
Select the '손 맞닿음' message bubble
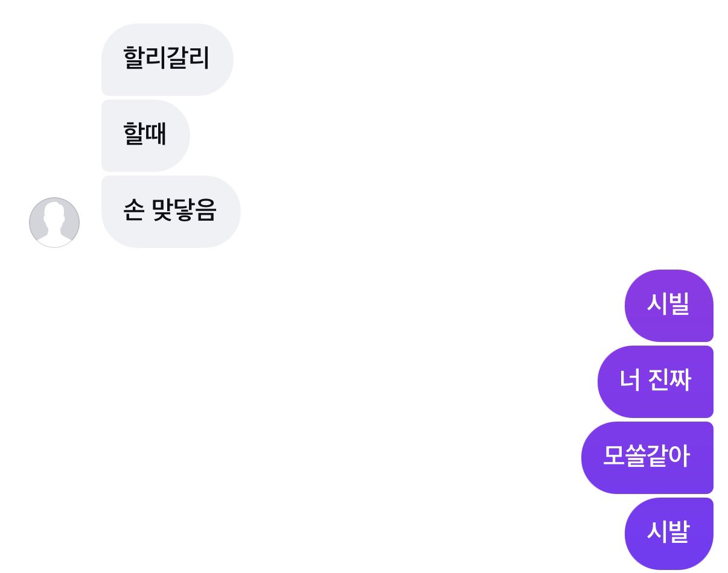coord(171,212)
